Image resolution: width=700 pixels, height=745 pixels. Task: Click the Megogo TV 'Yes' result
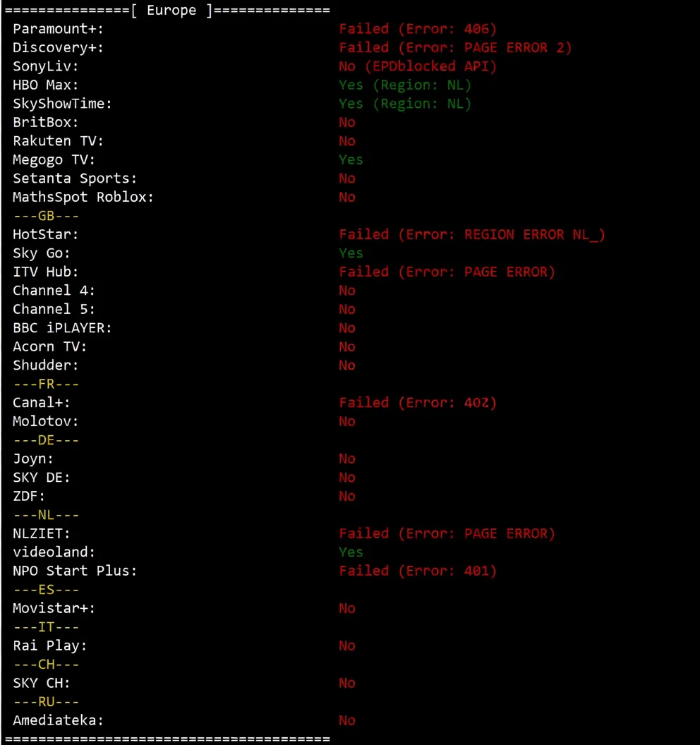(351, 160)
